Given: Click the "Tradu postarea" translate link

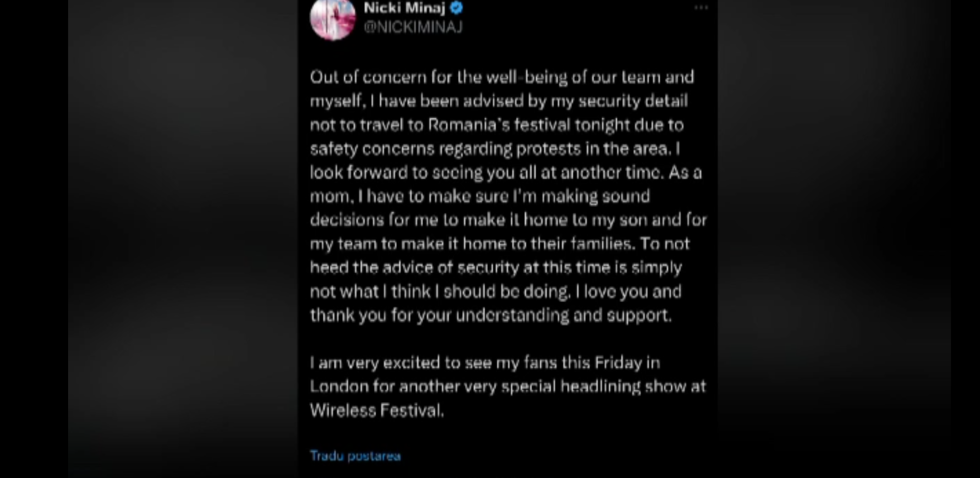Looking at the screenshot, I should coord(355,456).
